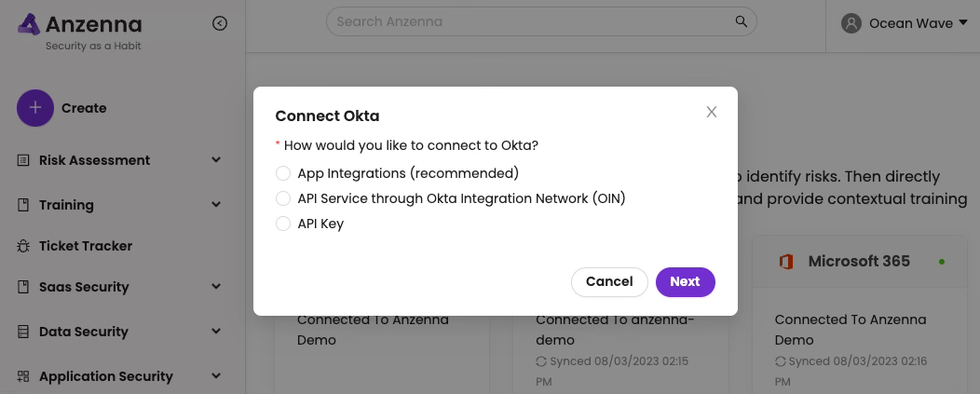Open the Saas Security menu item
Screen dimensions: 980x394
(84, 287)
